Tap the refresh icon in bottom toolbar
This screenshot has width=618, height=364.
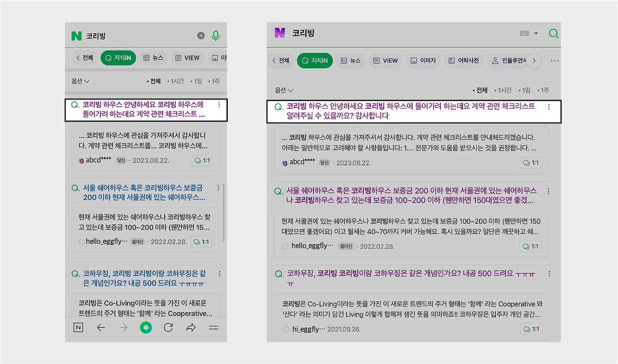168,328
